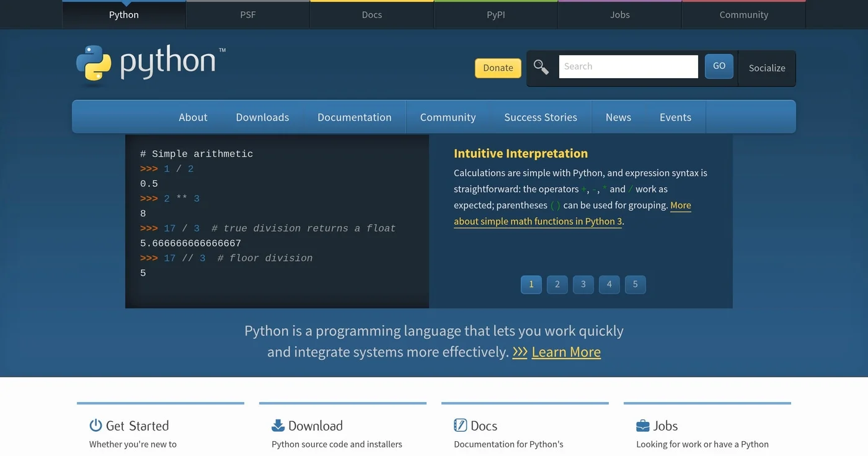
Task: Click the '17 // 3' floor division line
Action: pos(226,258)
